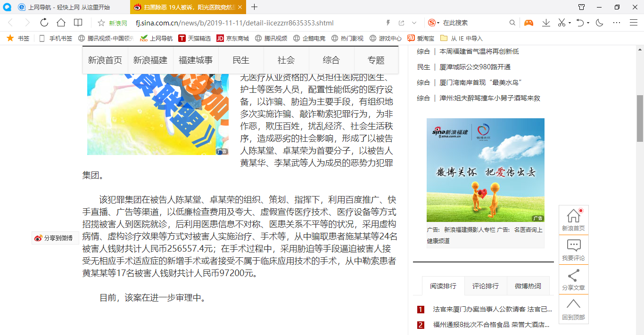Open the 民生 navigation menu item

[x=241, y=60]
